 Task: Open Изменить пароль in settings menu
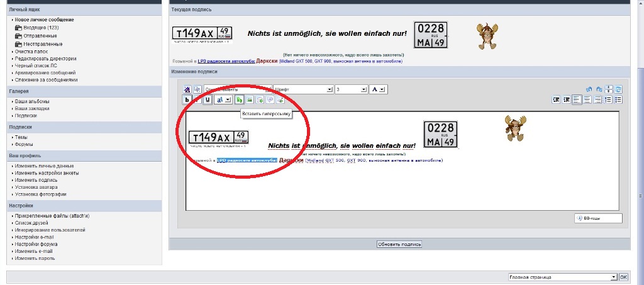tap(32, 259)
